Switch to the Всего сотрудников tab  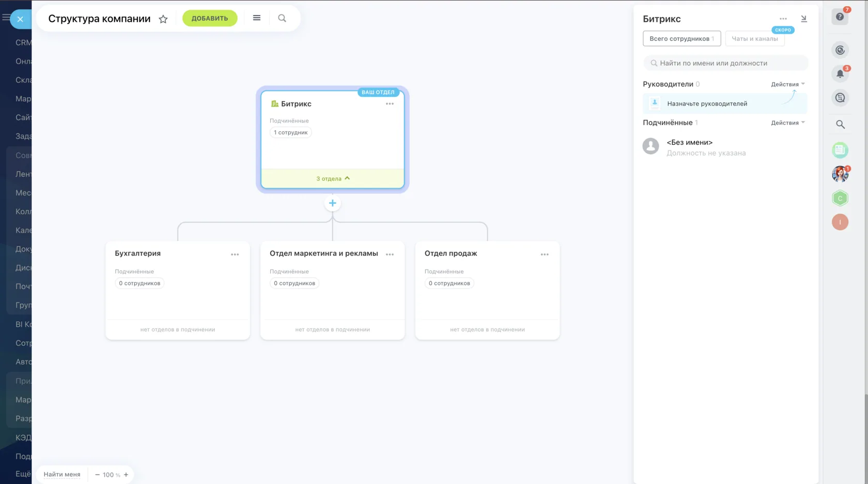click(x=681, y=39)
